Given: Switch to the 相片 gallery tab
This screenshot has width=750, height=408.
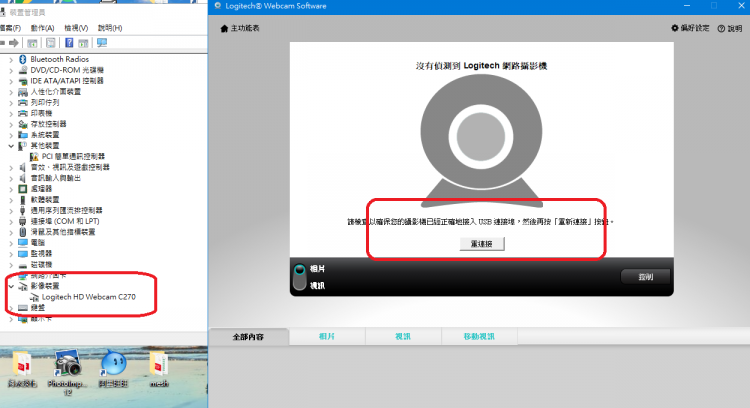Looking at the screenshot, I should [x=327, y=337].
